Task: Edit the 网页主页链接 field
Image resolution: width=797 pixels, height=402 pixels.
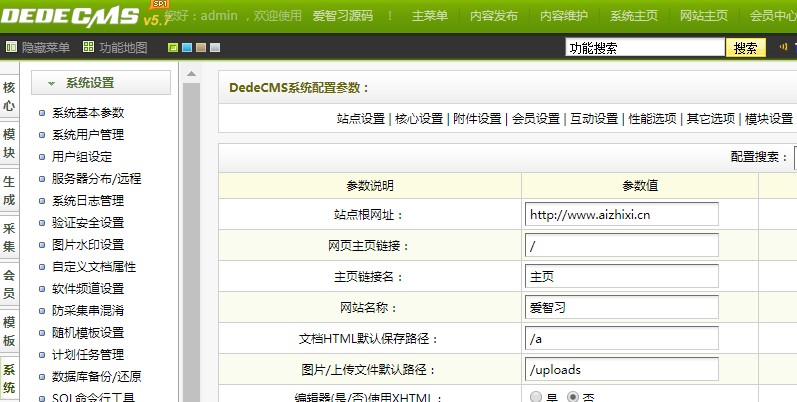Action: 622,245
